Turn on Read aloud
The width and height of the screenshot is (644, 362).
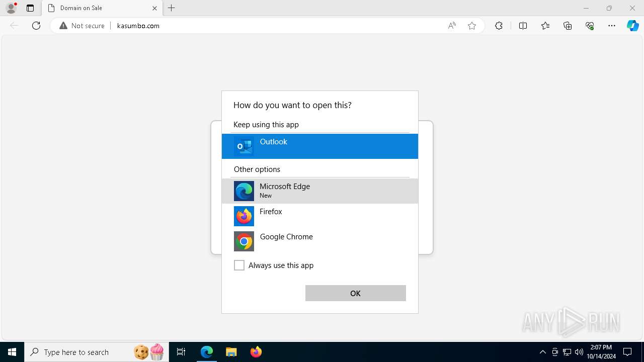pyautogui.click(x=452, y=26)
